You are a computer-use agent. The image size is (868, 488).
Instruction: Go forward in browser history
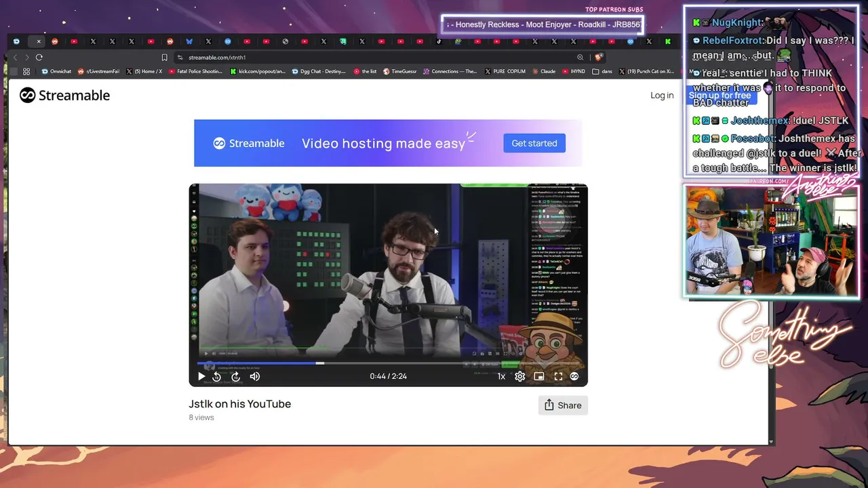(x=27, y=58)
